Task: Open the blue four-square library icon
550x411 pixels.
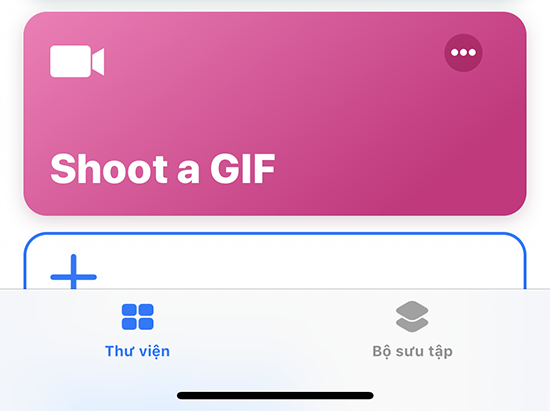Action: (138, 317)
